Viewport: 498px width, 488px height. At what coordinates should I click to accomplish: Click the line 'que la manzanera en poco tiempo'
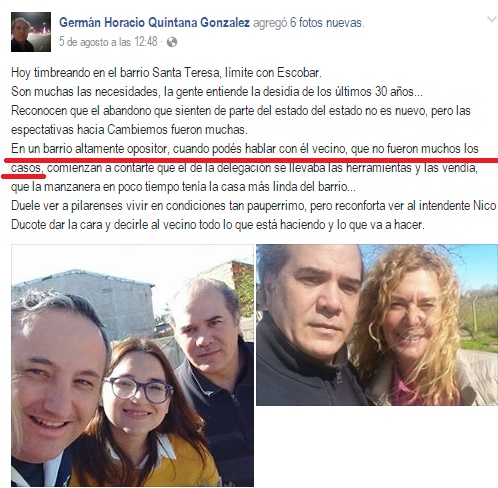(183, 187)
